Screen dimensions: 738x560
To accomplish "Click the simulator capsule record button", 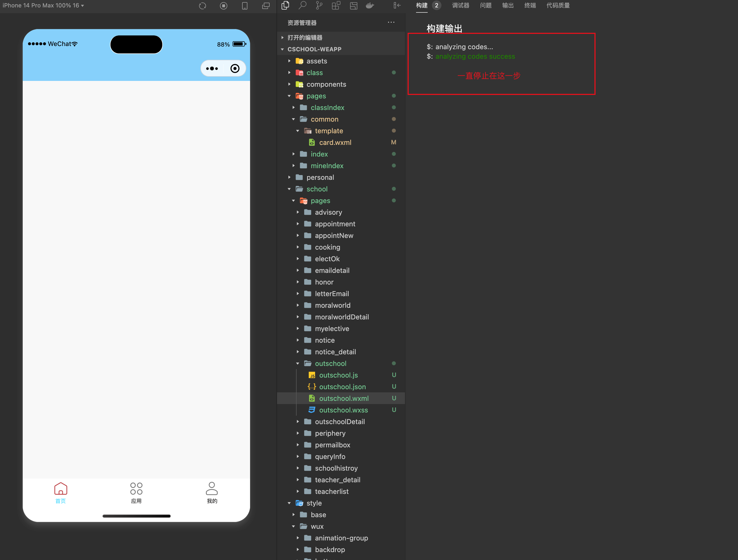I will tap(235, 68).
